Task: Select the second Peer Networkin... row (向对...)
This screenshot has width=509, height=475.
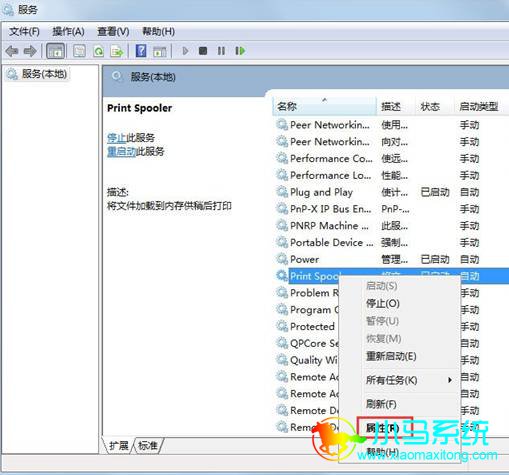Action: click(x=391, y=142)
